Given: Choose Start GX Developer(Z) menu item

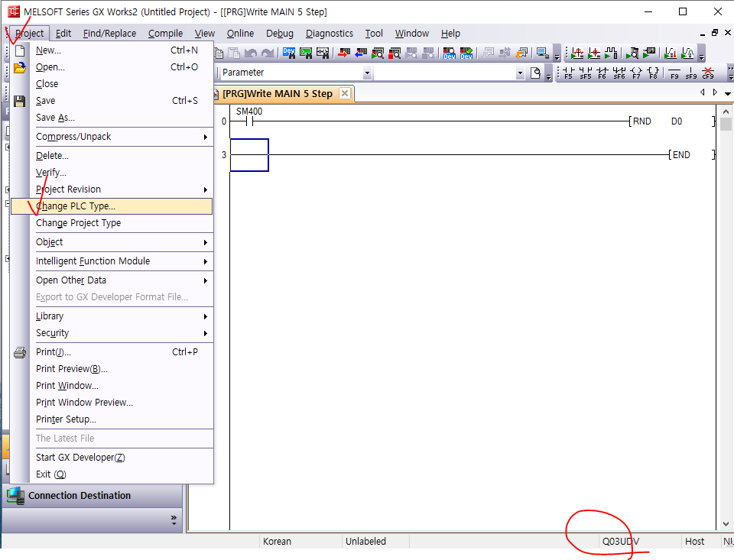Looking at the screenshot, I should click(112, 458).
